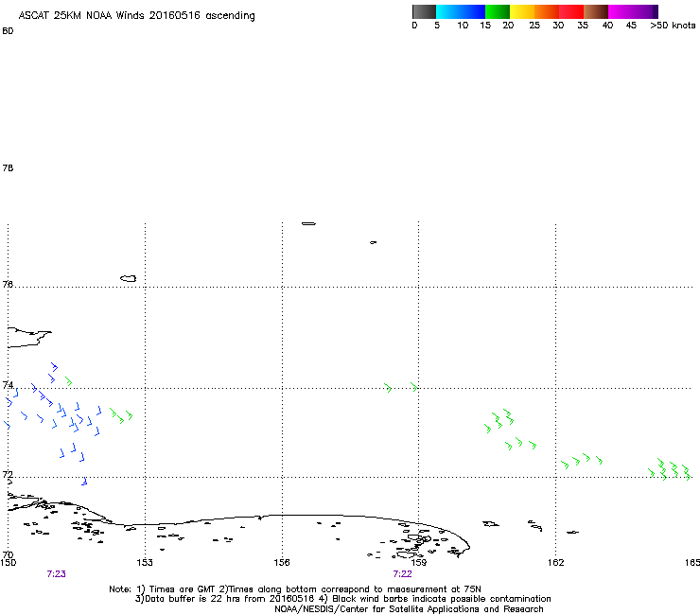700x615 pixels.
Task: Click the purple time stamp '7:23'
Action: click(x=56, y=574)
